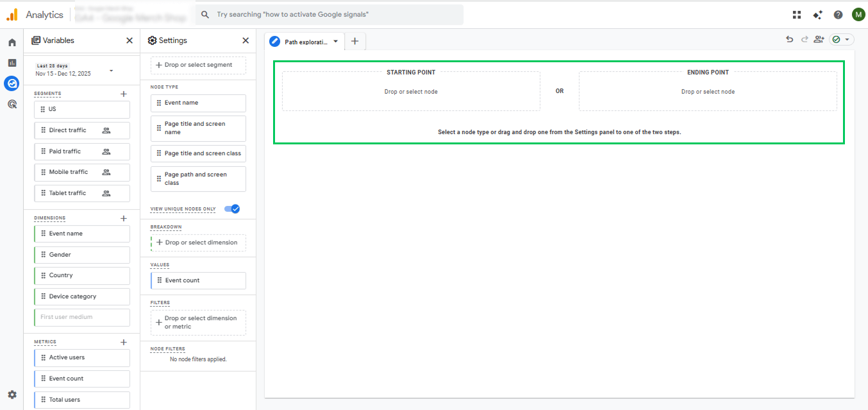This screenshot has height=410, width=868.
Task: Open Advertising icon in left sidebar
Action: 12,104
